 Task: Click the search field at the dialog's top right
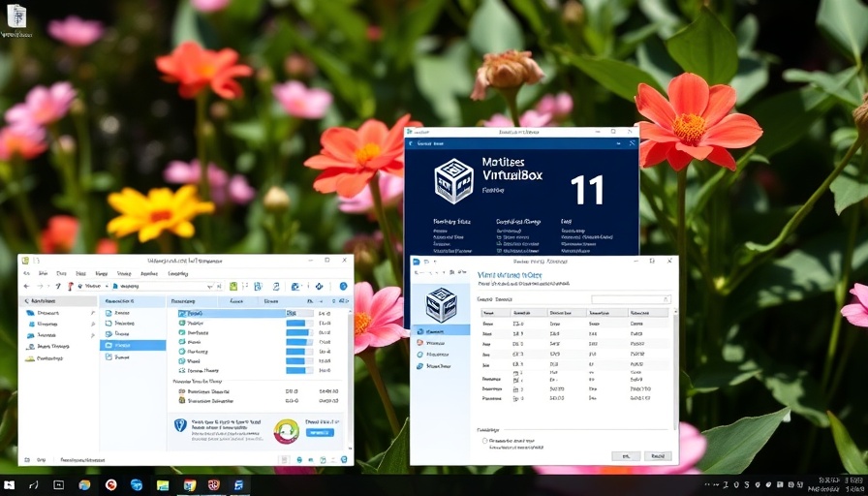[630, 299]
